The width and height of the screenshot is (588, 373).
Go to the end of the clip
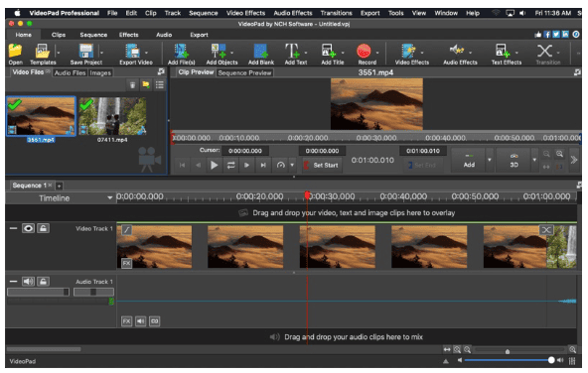[x=263, y=165]
